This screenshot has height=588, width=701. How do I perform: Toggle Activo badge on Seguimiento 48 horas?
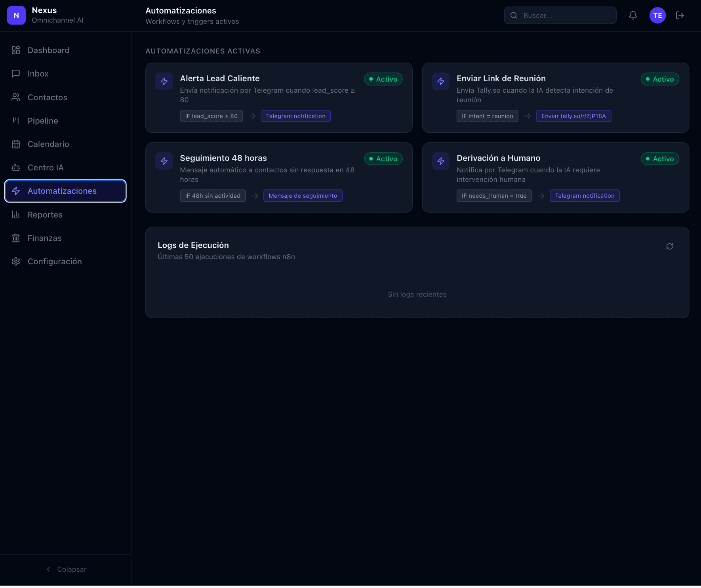[x=383, y=159]
